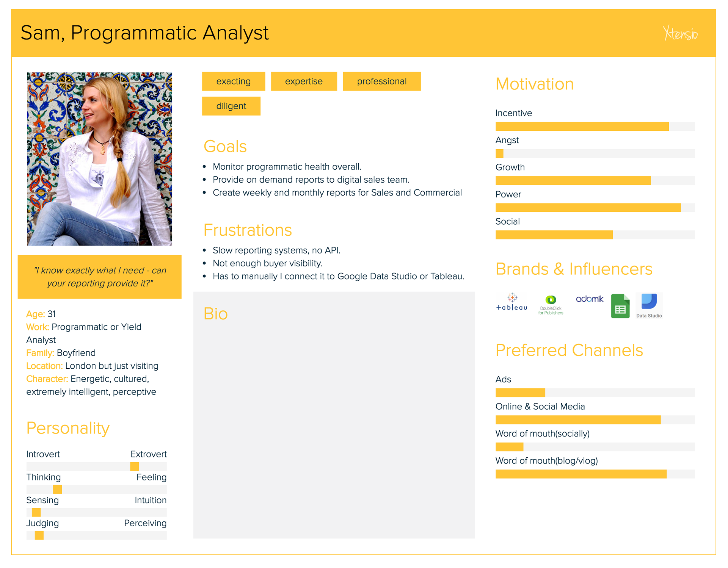Image resolution: width=728 pixels, height=568 pixels.
Task: Click the DoubleClick for Publishers logo
Action: pyautogui.click(x=551, y=305)
